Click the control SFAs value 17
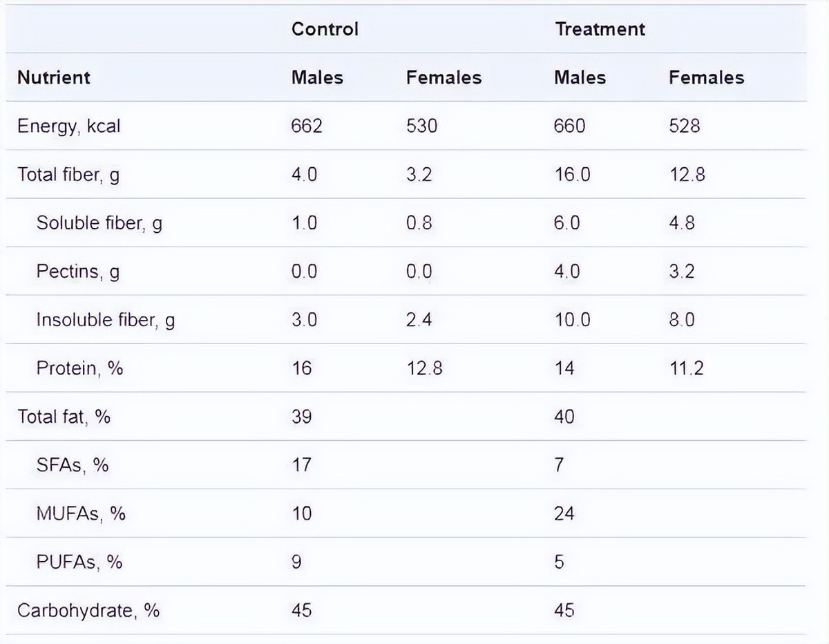Screen dimensions: 829x644 point(301,464)
